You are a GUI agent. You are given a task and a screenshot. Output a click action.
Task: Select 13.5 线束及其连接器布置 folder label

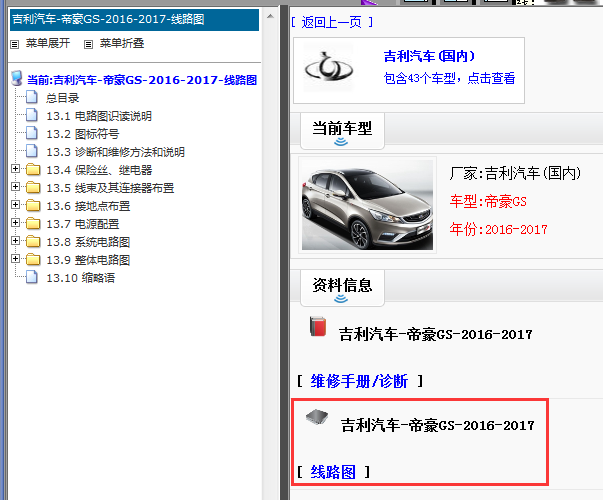pyautogui.click(x=110, y=188)
